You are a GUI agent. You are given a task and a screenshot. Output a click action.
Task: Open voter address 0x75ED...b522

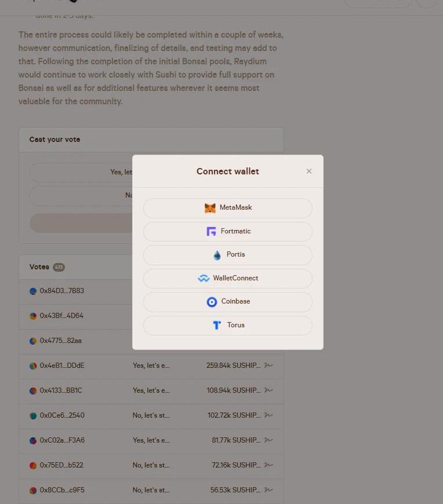[x=61, y=465]
